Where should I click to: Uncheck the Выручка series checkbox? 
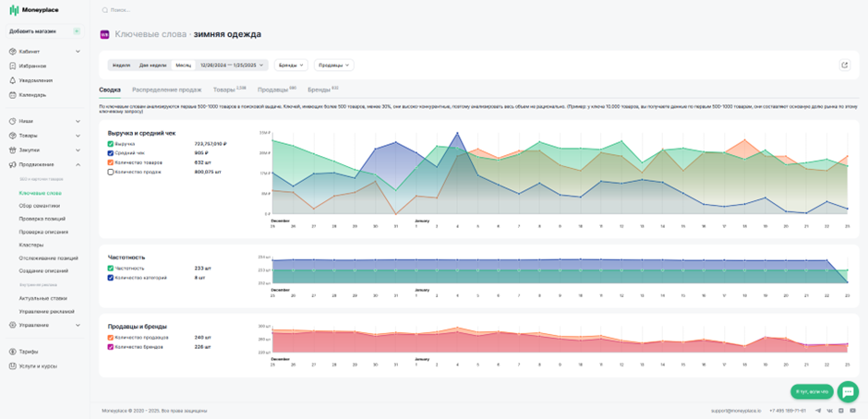pyautogui.click(x=111, y=144)
